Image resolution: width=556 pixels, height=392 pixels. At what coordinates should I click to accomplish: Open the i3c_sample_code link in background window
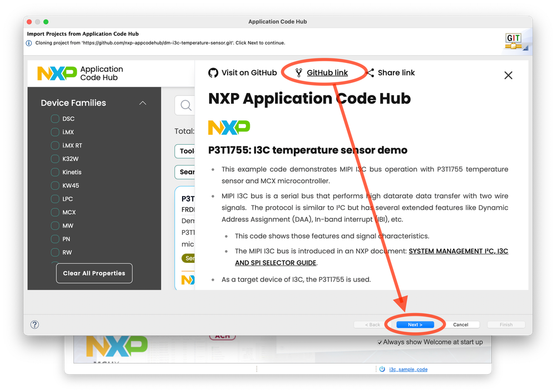point(408,369)
